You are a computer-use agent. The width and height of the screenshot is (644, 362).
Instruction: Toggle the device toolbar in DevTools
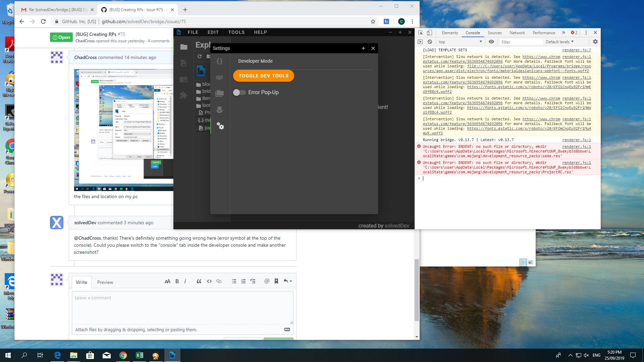pyautogui.click(x=430, y=33)
